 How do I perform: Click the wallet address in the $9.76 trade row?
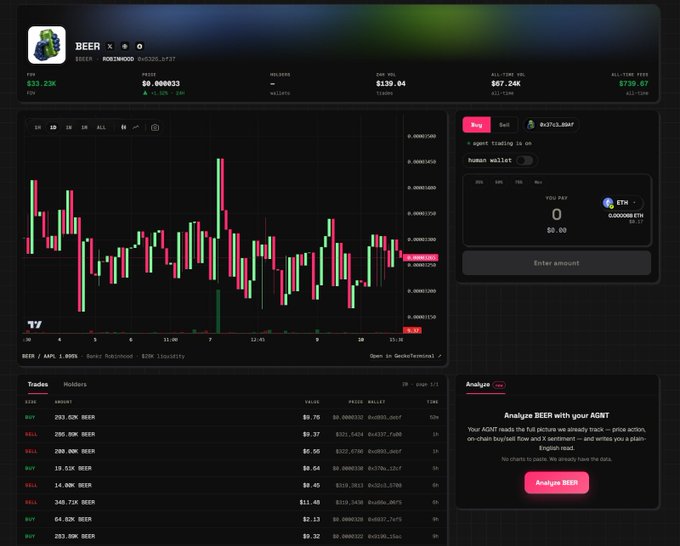pos(384,417)
